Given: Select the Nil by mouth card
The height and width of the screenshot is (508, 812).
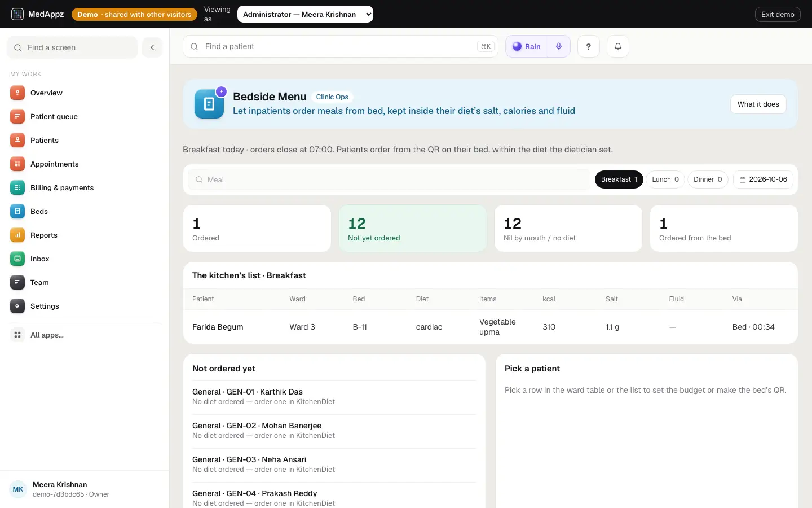Looking at the screenshot, I should pos(568,228).
